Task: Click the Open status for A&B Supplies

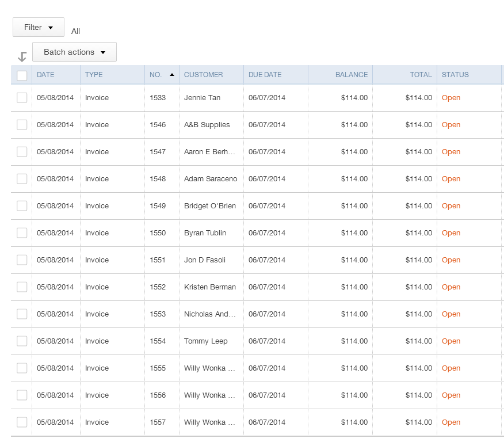Action: [x=451, y=125]
